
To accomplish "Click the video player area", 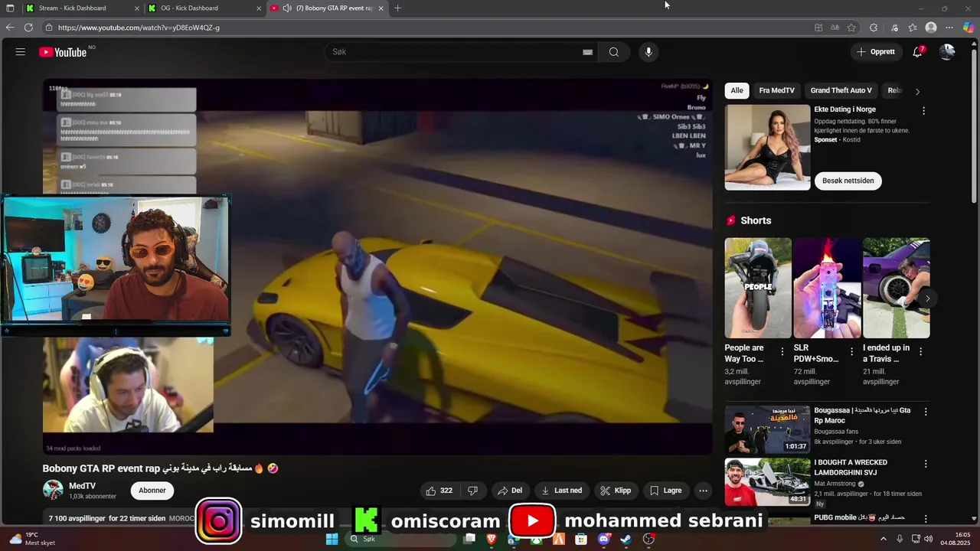I will [377, 266].
